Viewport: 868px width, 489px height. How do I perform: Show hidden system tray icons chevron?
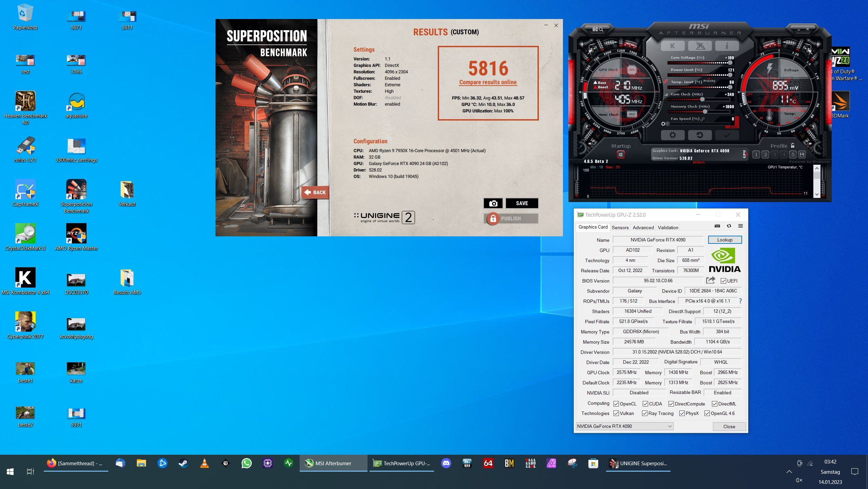point(789,472)
